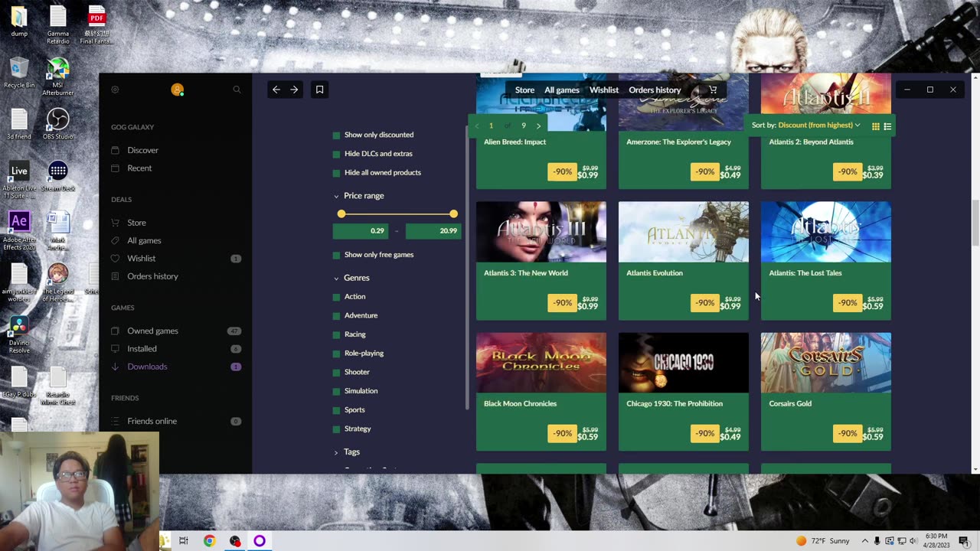Open The Legend of Heroes shortcut
The height and width of the screenshot is (551, 980).
[57, 282]
